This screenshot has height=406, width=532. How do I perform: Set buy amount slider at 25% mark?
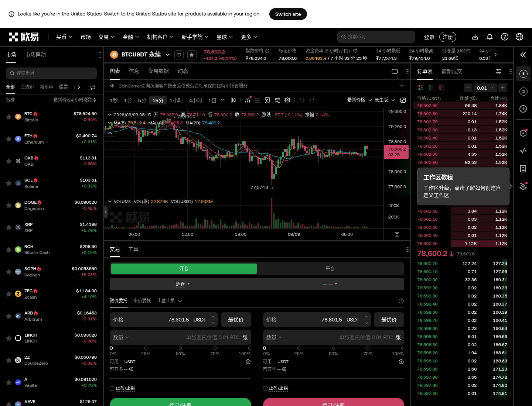146,348
